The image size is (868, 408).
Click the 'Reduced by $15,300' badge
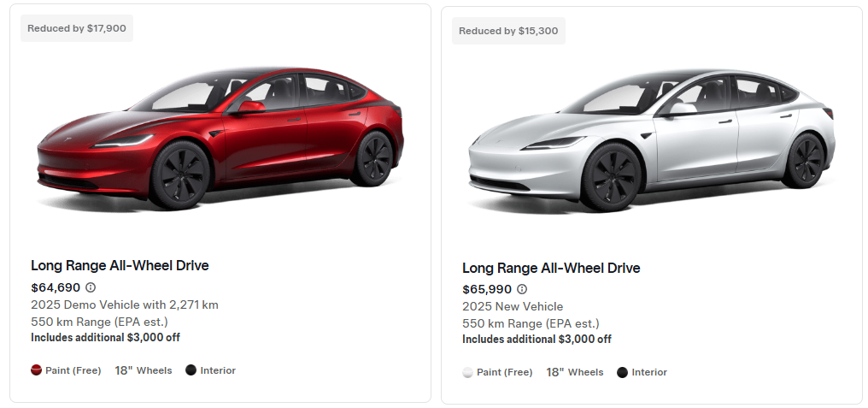[508, 31]
